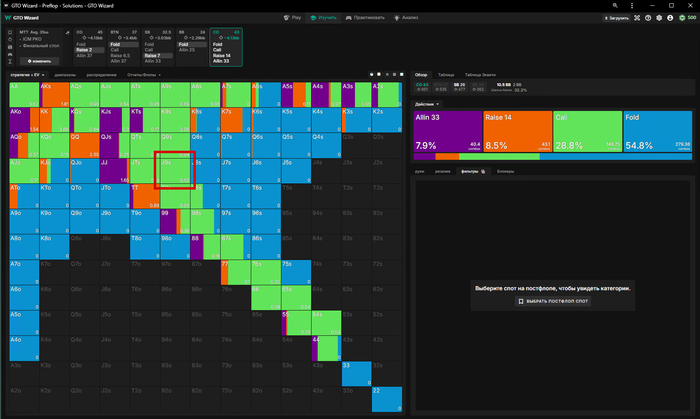Click the 77 cell in hand matrix
Viewport: 700px width, 419px height.
pos(236,272)
